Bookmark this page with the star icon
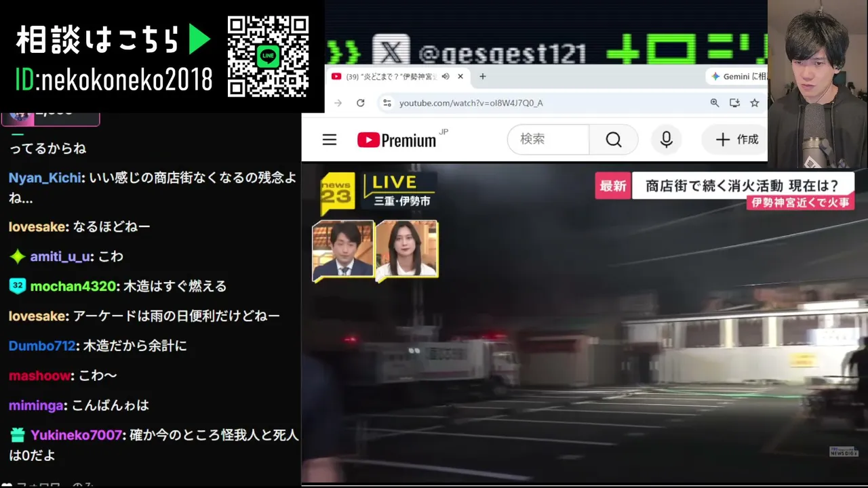868x488 pixels. click(x=755, y=103)
